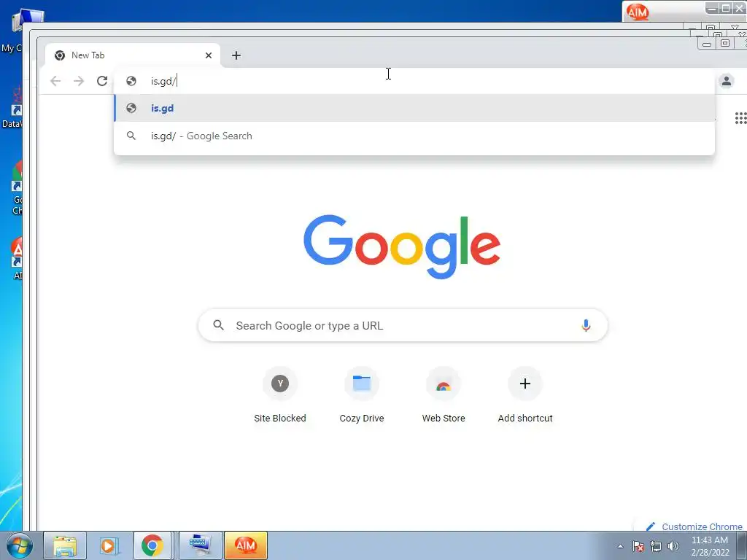Switch to the AIM taskbar button
747x560 pixels.
(x=246, y=545)
